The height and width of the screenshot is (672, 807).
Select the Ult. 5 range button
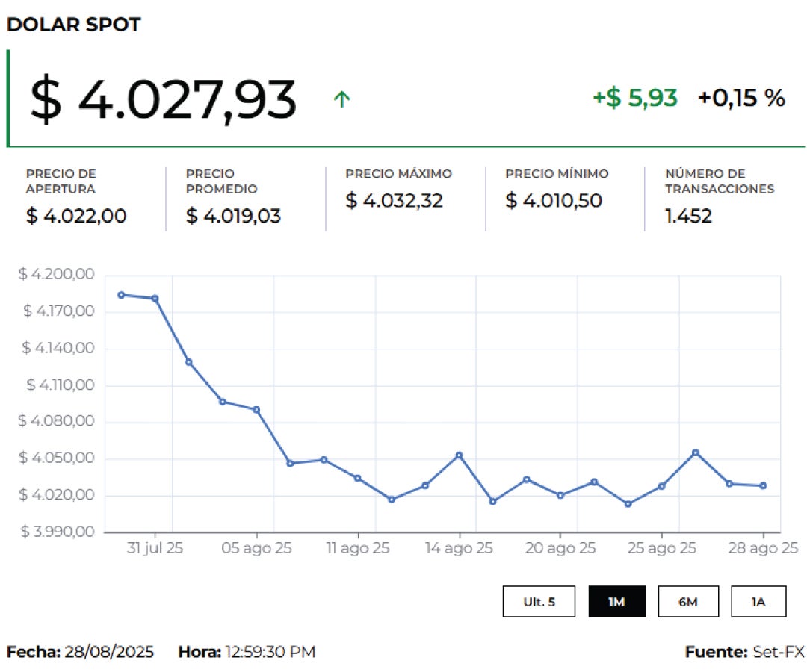(x=539, y=602)
